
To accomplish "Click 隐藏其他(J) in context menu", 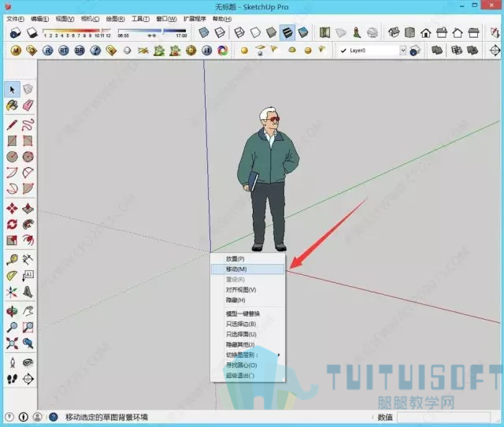I will (248, 344).
